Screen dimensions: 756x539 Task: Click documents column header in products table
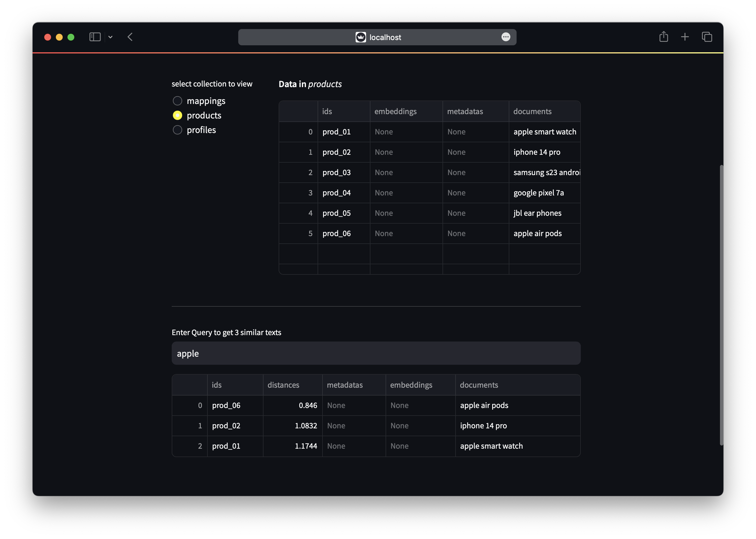click(x=544, y=112)
